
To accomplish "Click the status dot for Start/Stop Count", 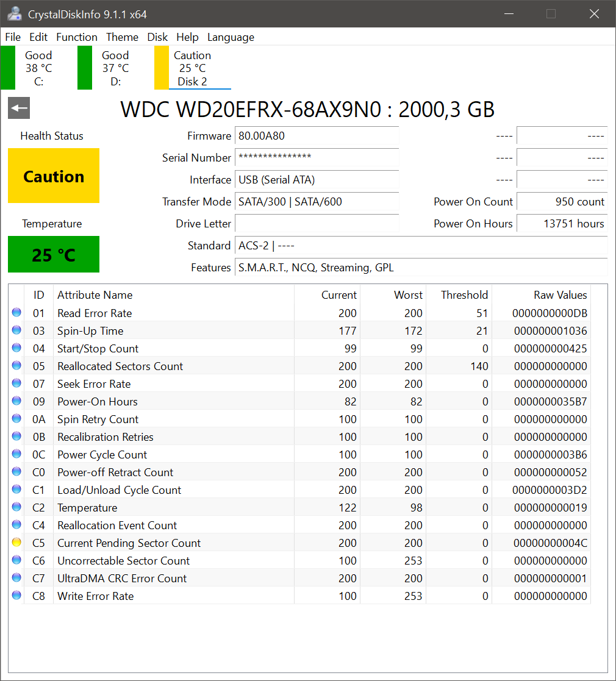I will click(x=16, y=348).
